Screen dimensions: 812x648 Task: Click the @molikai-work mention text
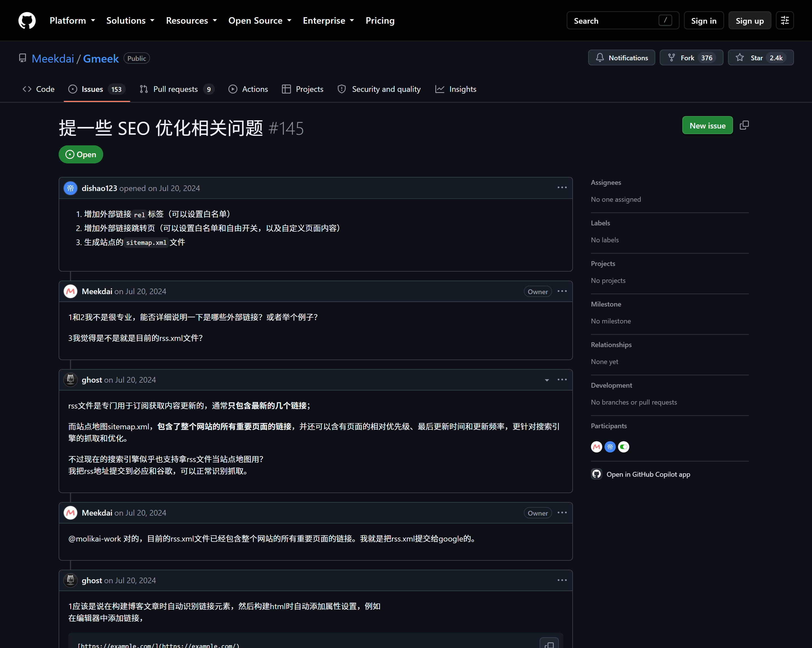pyautogui.click(x=94, y=539)
